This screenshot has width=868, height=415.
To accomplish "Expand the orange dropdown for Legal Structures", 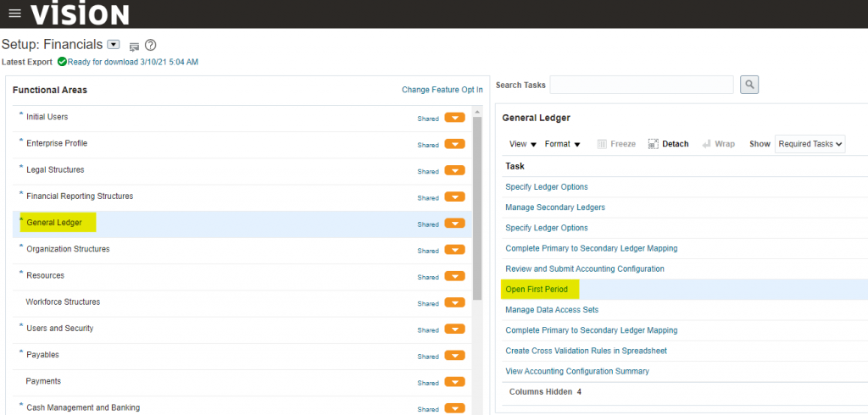I will pos(454,171).
